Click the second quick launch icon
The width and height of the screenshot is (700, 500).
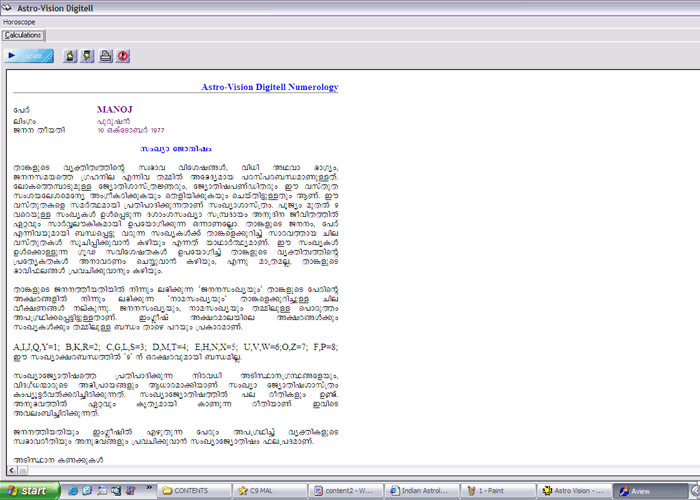(x=87, y=491)
